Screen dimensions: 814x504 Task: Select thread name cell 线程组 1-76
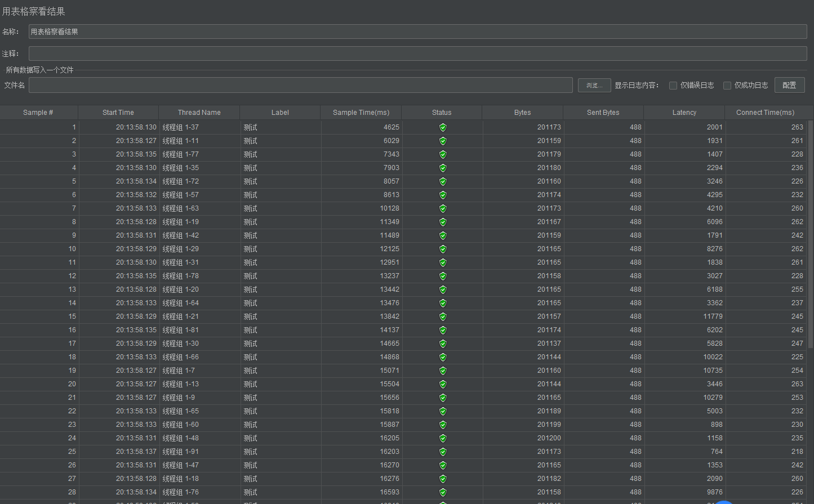pyautogui.click(x=181, y=492)
